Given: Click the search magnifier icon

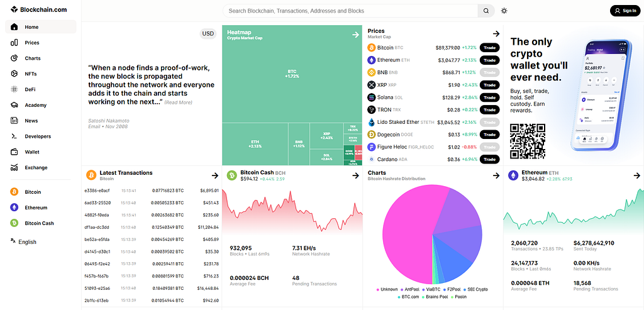Looking at the screenshot, I should 486,11.
